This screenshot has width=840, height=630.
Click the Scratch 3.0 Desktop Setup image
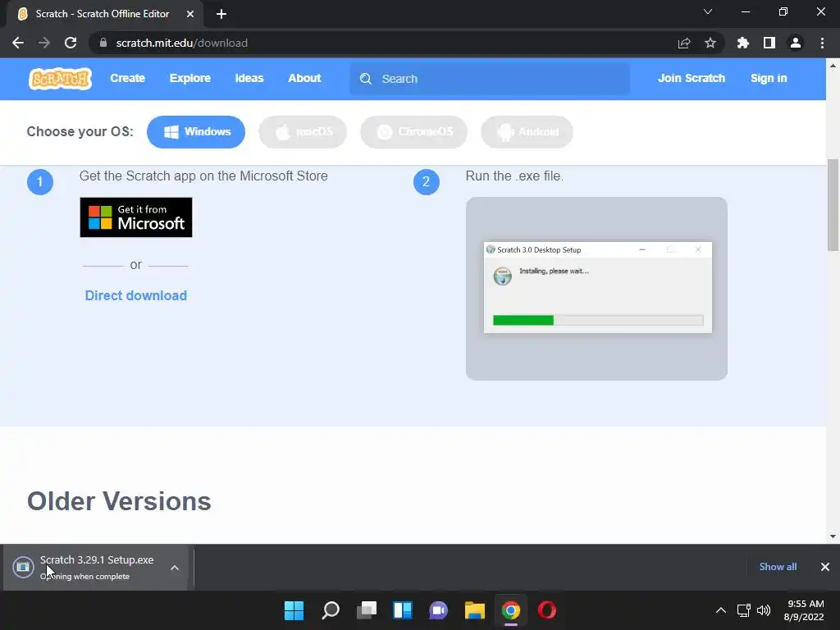pyautogui.click(x=597, y=289)
